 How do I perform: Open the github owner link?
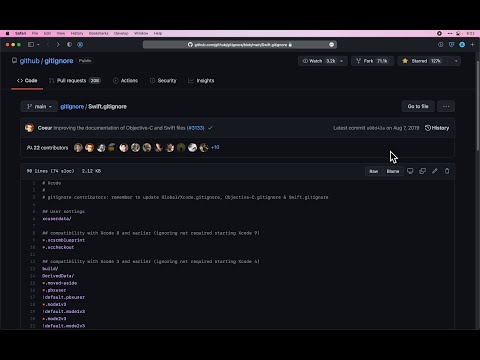(x=29, y=61)
